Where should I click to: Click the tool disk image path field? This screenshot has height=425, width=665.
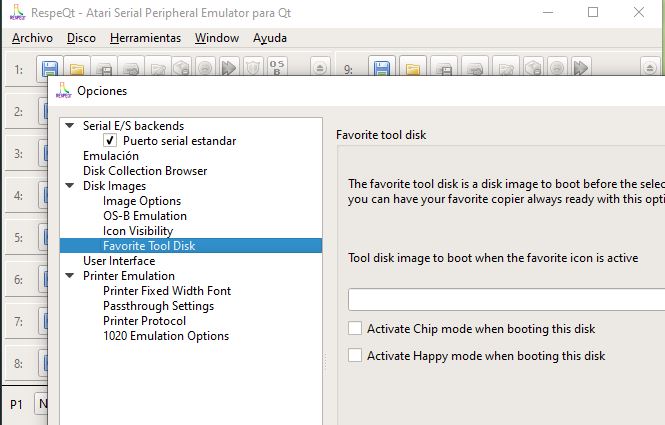click(x=505, y=299)
